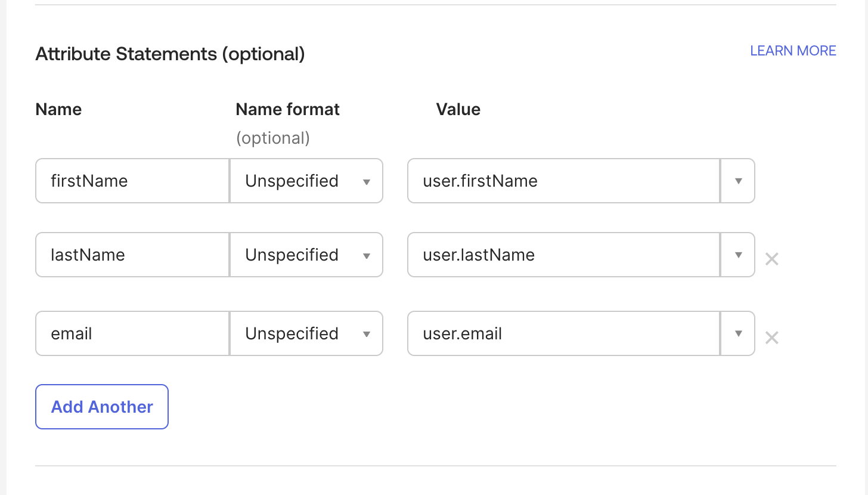Focus the firstName name input field
The image size is (868, 495).
[132, 181]
